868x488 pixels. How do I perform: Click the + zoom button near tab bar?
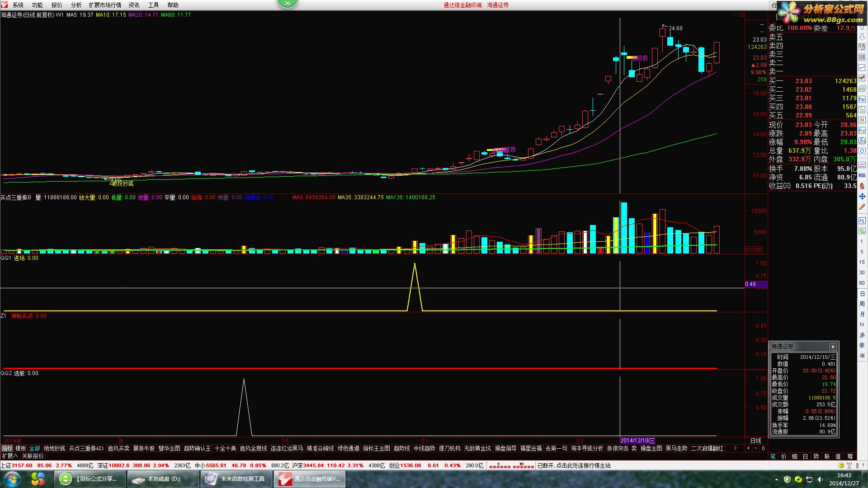pyautogui.click(x=748, y=448)
